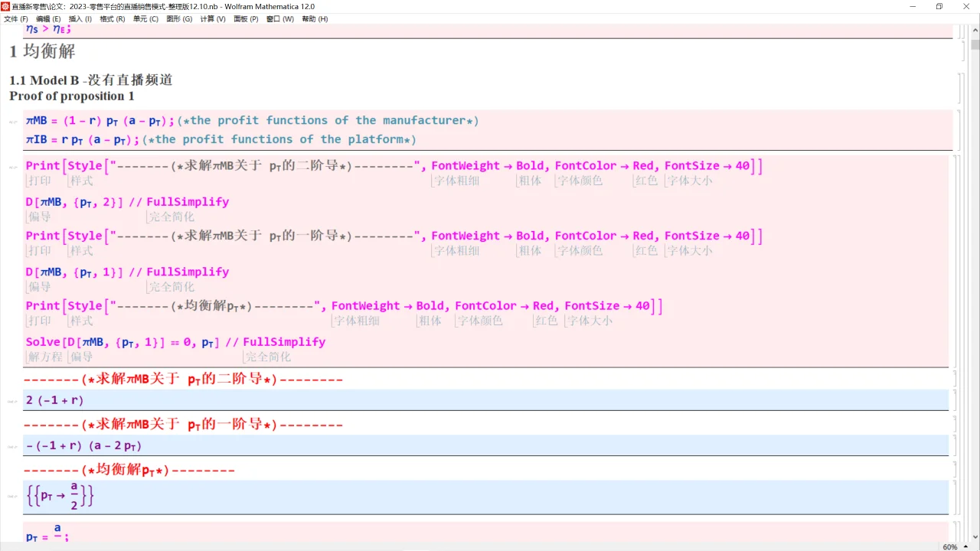Open the 60% magnification dropdown
The height and width of the screenshot is (551, 980).
coord(954,546)
